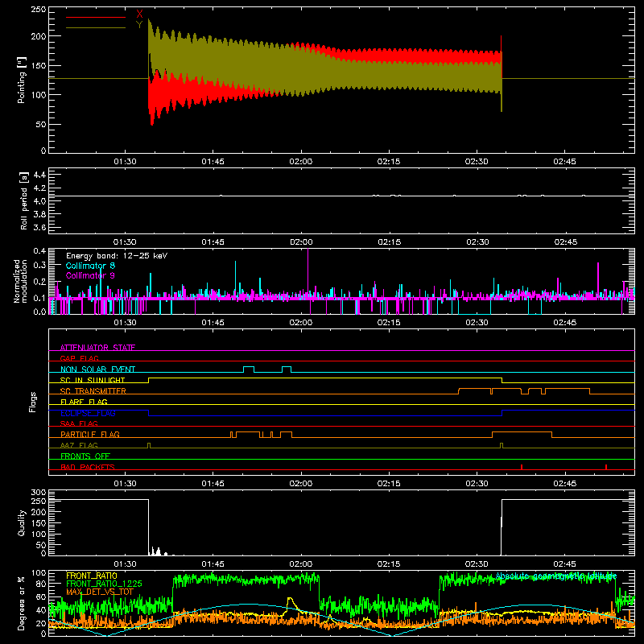This screenshot has height=644, width=644.
Task: Click the first NON_SOLAR_EVENT pulse
Action: (249, 369)
